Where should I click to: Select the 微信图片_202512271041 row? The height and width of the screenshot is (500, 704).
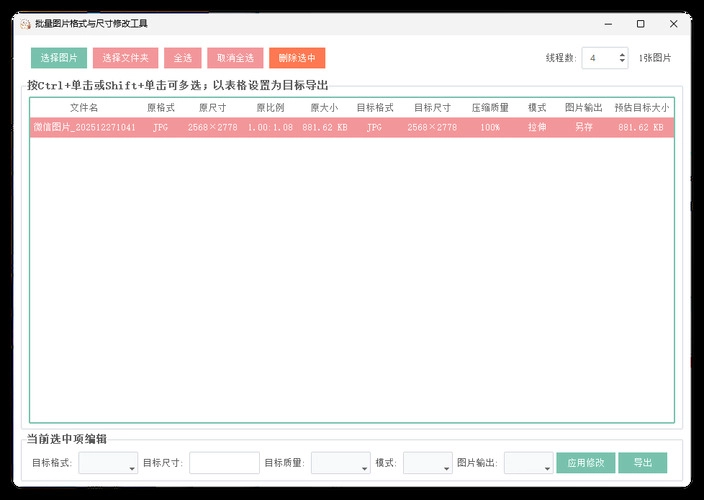coord(84,128)
